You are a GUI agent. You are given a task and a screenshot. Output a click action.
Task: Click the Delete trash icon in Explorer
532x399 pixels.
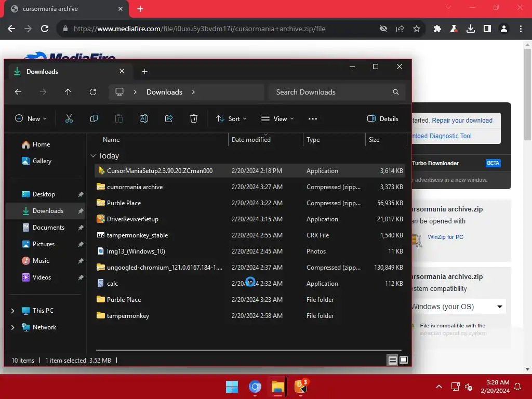tap(194, 118)
